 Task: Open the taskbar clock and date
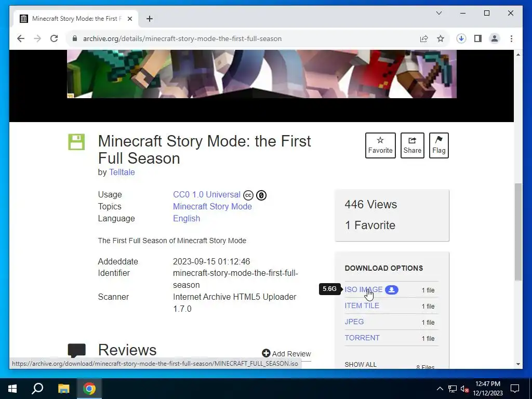pos(488,389)
